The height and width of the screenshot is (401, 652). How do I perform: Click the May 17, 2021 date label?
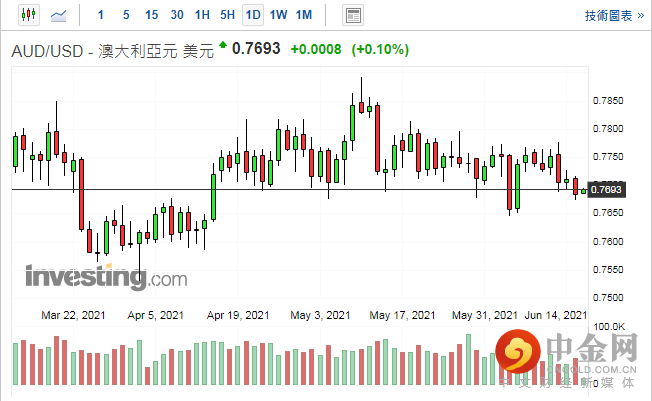402,315
